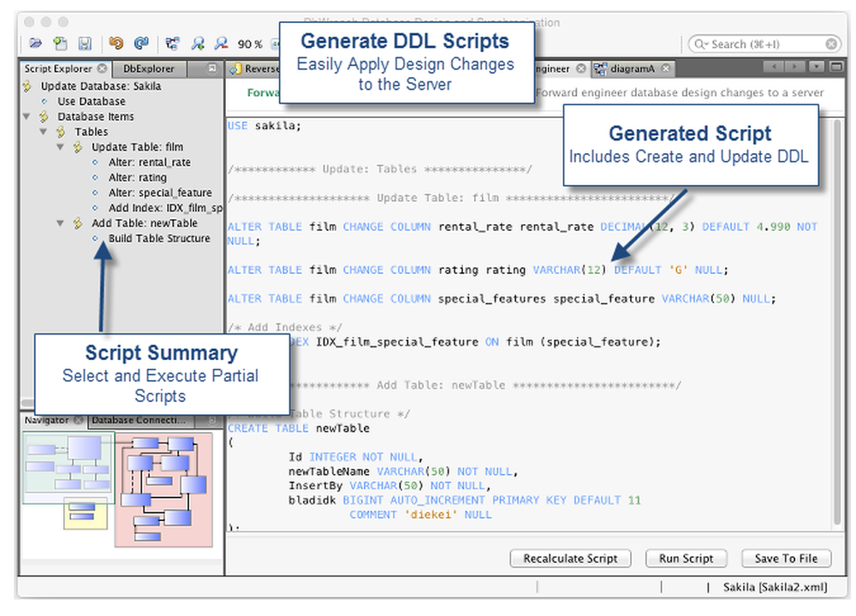Click the Tables folder icon
The image size is (856, 616).
tap(61, 132)
